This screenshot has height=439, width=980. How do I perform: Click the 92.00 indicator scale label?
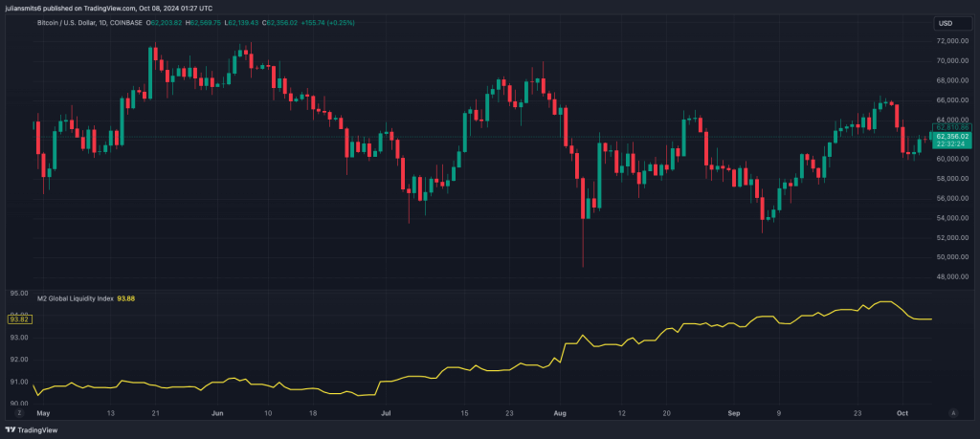[x=20, y=360]
